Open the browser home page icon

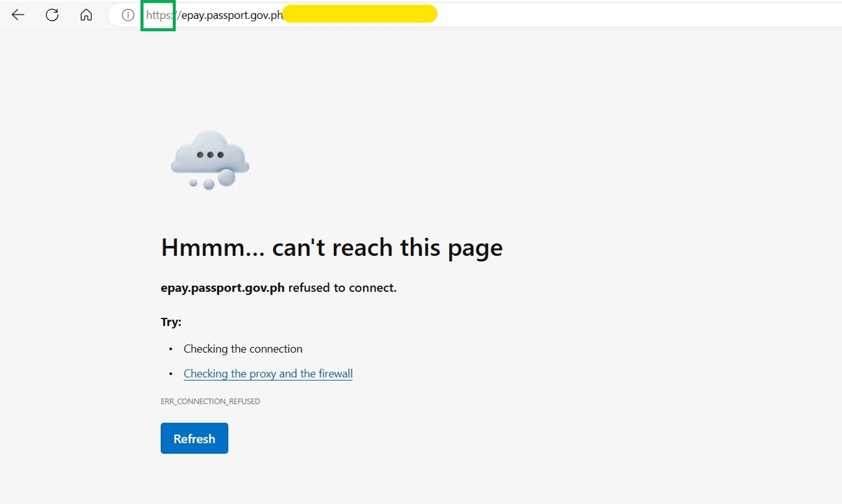(x=86, y=15)
